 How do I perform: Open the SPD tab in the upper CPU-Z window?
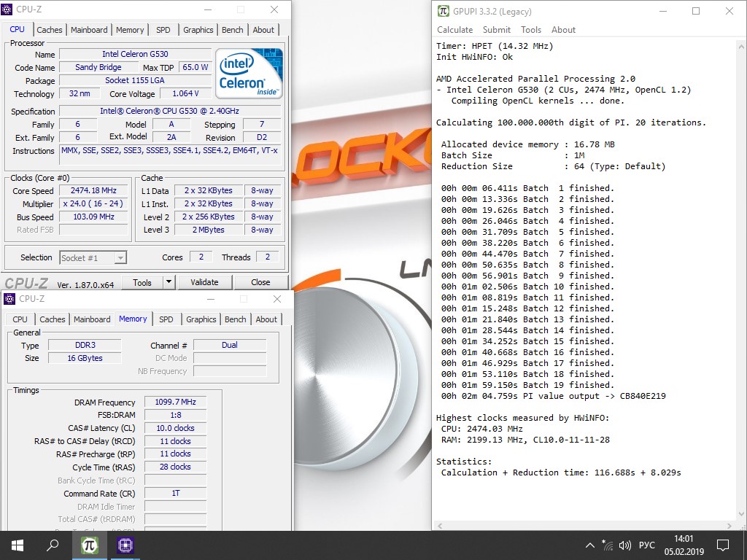(163, 30)
